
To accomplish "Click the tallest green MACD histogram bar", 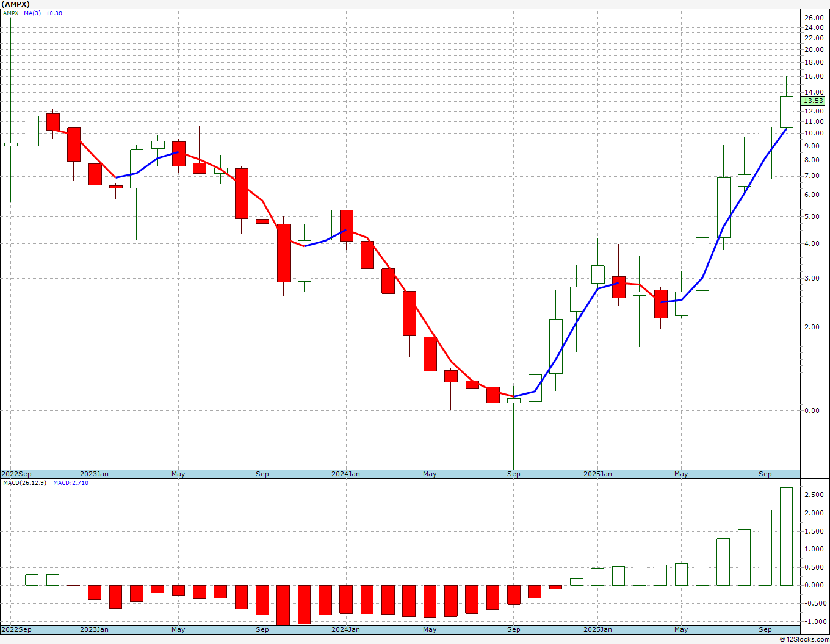I will [x=786, y=537].
